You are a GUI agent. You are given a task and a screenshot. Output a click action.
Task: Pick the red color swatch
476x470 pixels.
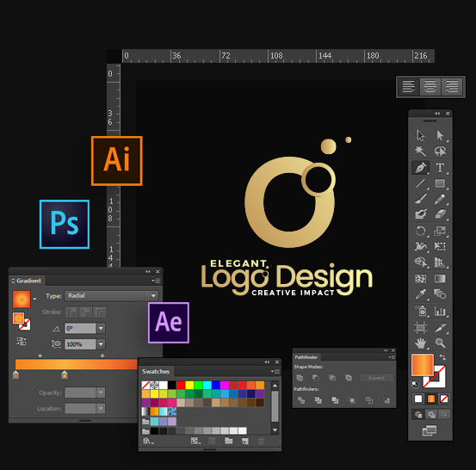(181, 385)
